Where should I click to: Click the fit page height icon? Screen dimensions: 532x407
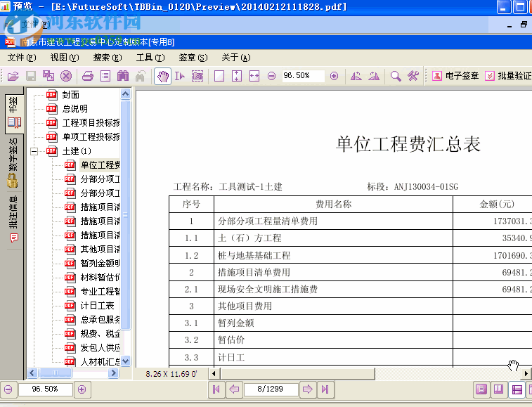tap(237, 76)
